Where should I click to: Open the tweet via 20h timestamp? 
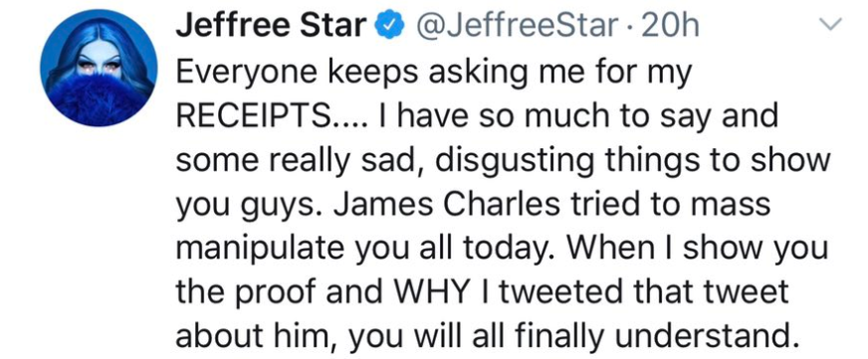pos(669,25)
